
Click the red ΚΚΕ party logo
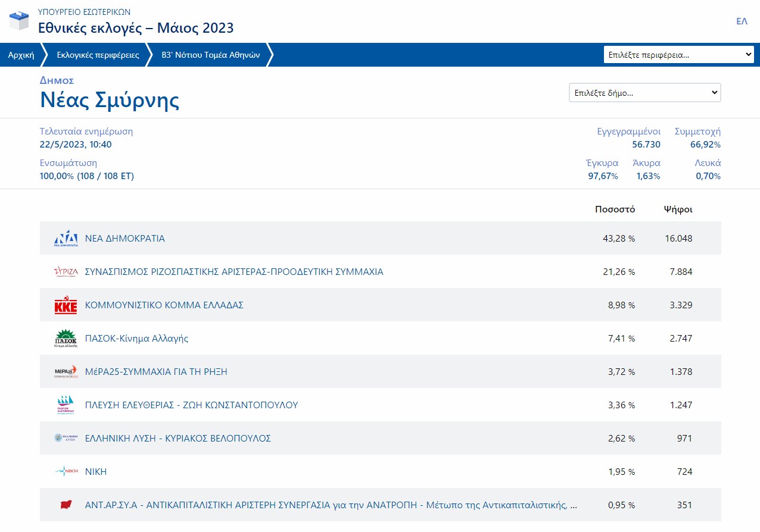66,305
